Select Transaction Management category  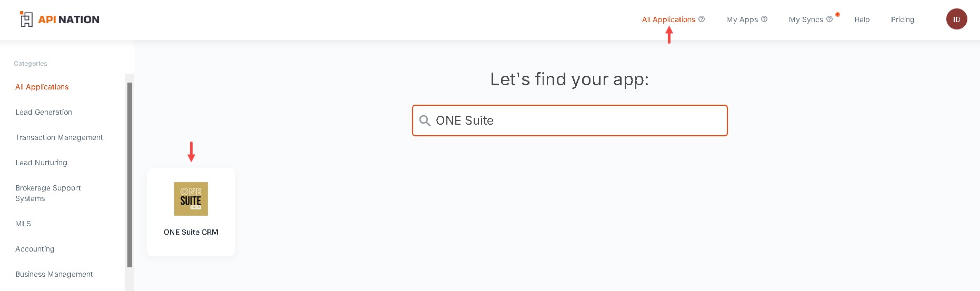click(x=59, y=137)
